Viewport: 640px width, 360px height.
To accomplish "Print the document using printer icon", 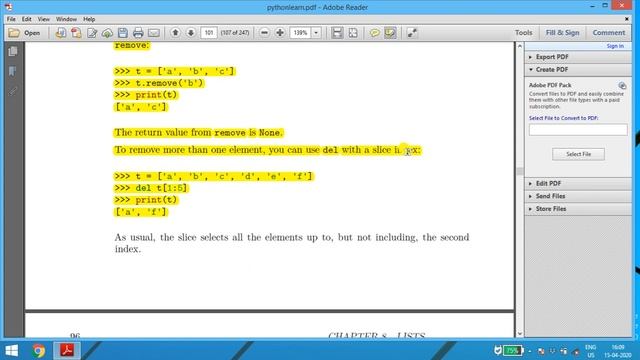I will pos(138,33).
